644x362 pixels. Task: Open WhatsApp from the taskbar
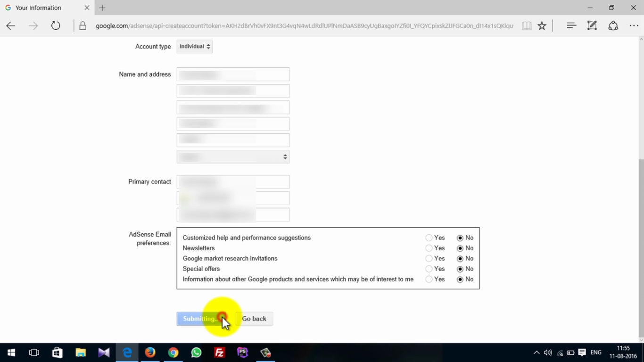[x=196, y=353]
